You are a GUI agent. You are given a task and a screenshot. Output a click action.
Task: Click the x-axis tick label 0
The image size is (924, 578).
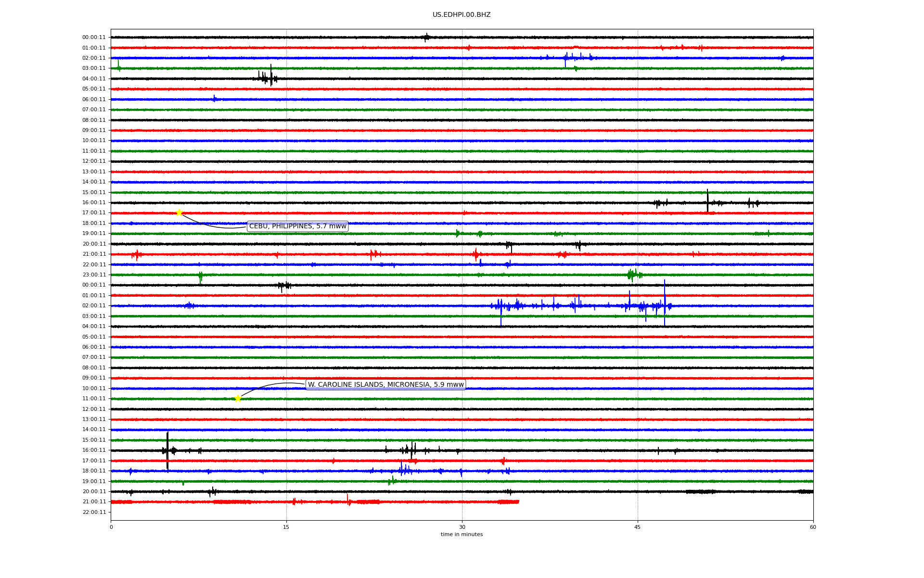click(x=111, y=527)
